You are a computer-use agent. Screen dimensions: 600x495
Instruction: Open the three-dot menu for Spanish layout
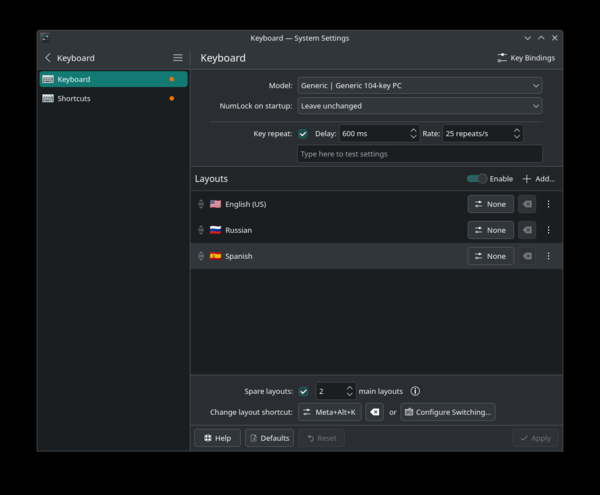pos(548,256)
